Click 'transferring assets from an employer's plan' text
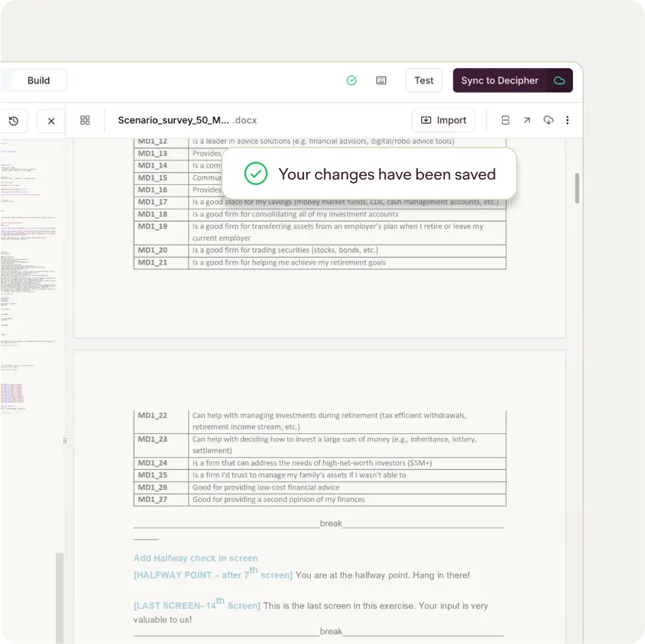This screenshot has width=645, height=644. (330, 226)
